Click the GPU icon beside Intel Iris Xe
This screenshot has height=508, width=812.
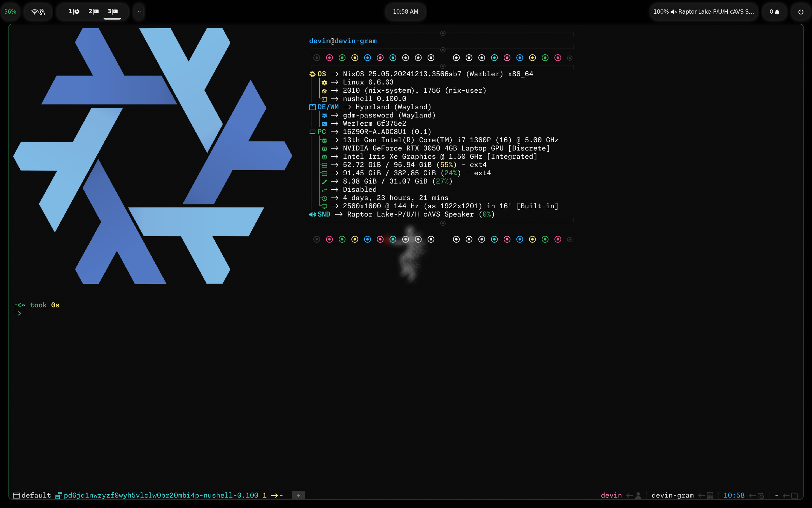[324, 157]
